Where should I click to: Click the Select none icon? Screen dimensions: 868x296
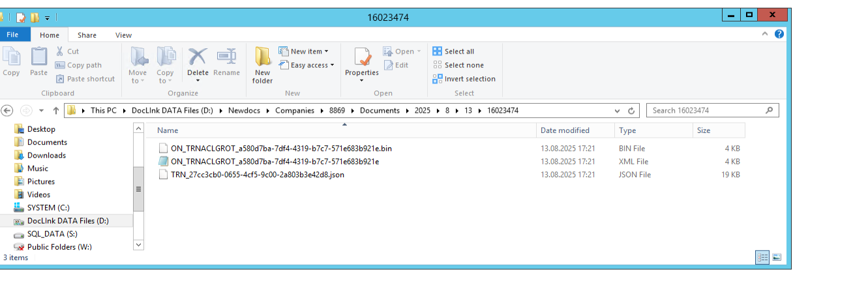pyautogui.click(x=438, y=65)
